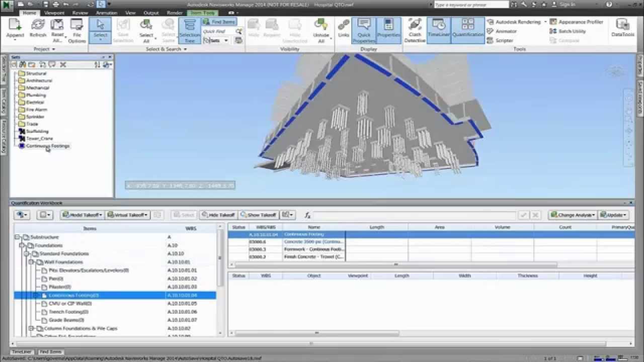Screen dimensions: 644x362
Task: Select the Scaffolding set
Action: click(37, 131)
